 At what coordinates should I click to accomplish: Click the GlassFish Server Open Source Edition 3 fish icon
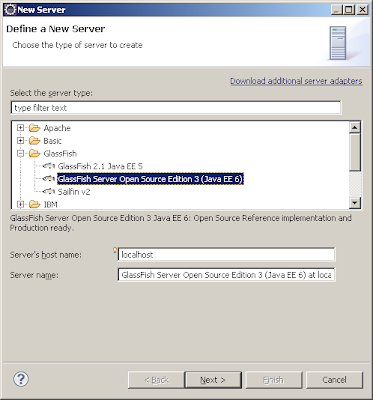tap(49, 179)
